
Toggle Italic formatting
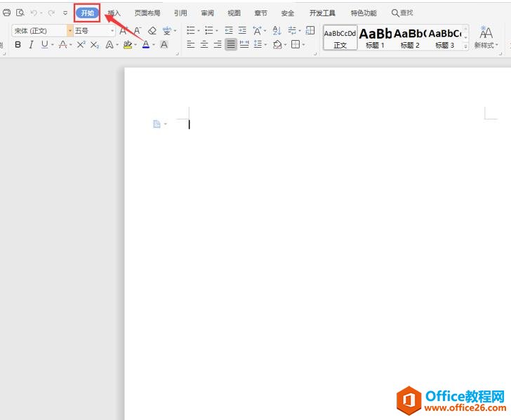point(32,45)
